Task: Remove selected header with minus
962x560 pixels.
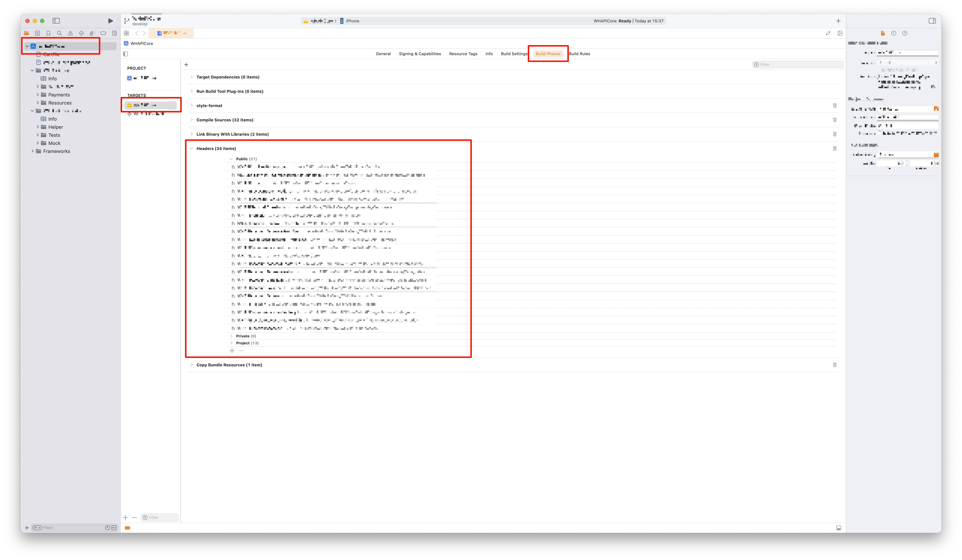Action: pos(241,350)
